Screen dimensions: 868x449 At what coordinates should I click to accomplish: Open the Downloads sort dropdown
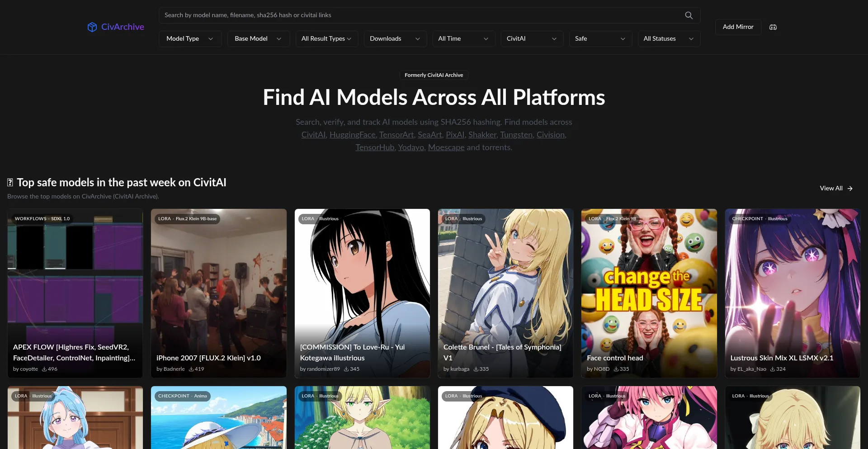[395, 39]
